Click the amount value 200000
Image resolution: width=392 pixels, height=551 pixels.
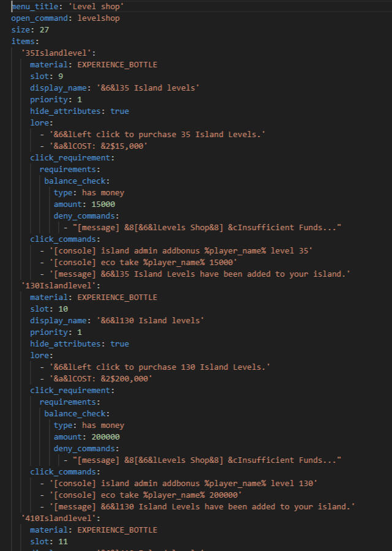(105, 437)
